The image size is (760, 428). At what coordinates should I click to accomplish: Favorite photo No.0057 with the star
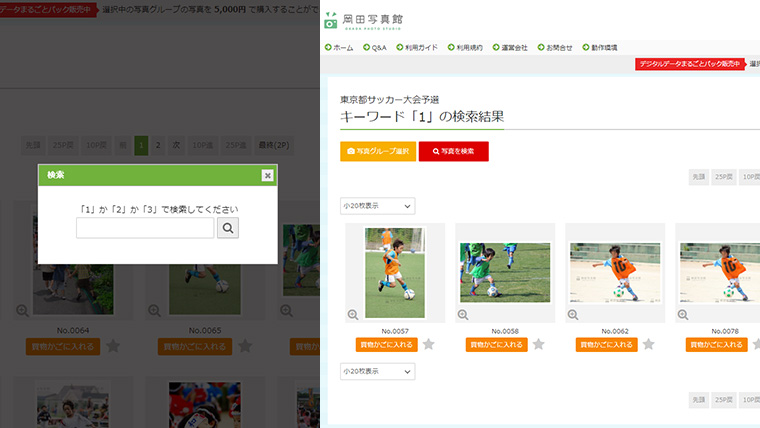click(x=428, y=344)
